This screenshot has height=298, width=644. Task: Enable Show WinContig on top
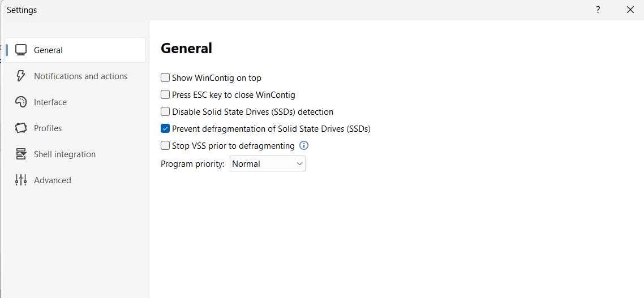coord(165,77)
